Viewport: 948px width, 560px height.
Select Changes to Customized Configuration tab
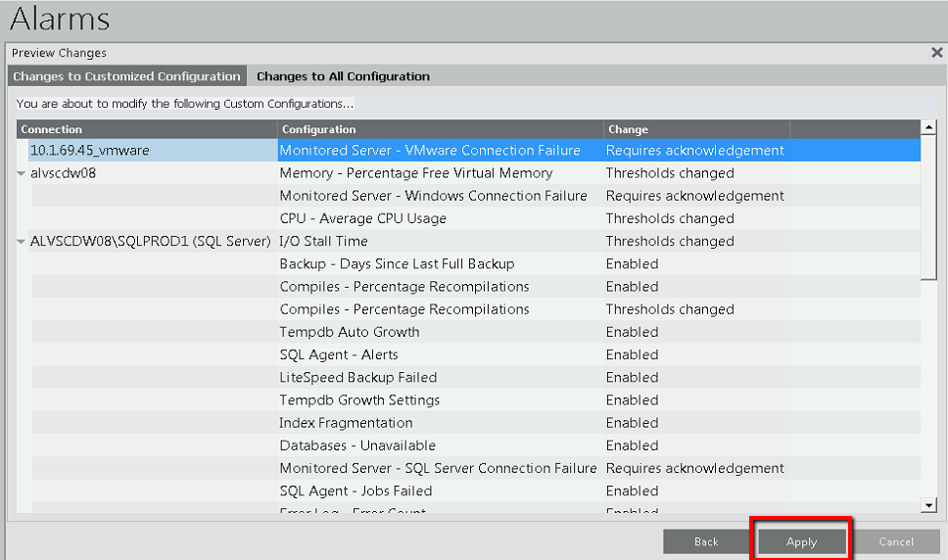pyautogui.click(x=126, y=76)
